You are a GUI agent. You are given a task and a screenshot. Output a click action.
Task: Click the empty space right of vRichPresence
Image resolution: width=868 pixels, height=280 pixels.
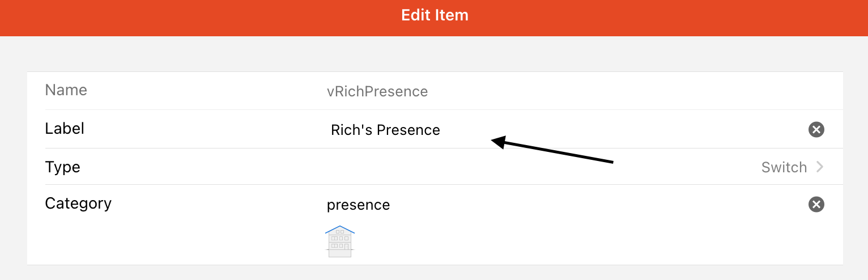(x=623, y=91)
